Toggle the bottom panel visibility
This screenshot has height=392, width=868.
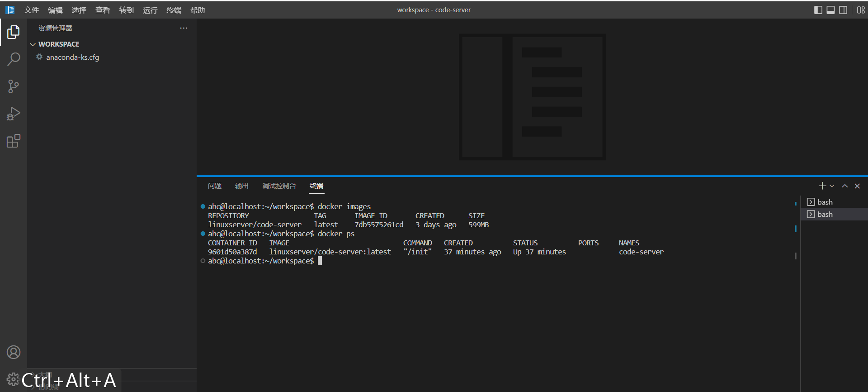pyautogui.click(x=830, y=10)
